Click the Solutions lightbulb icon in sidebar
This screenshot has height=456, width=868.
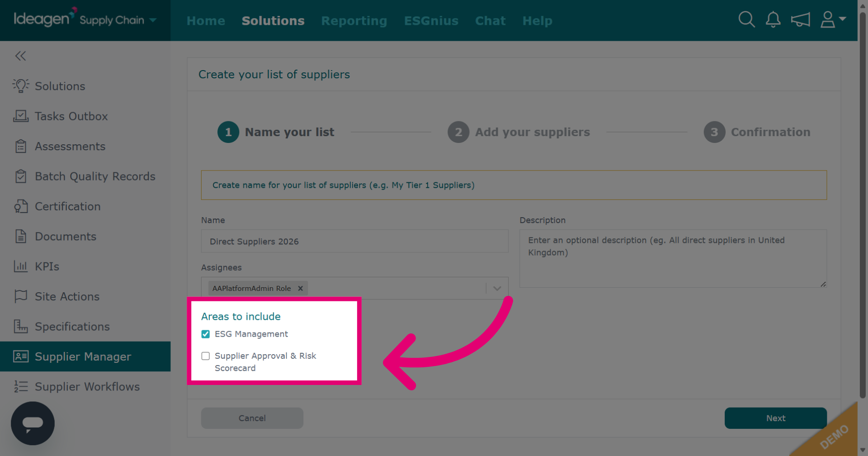pos(20,86)
